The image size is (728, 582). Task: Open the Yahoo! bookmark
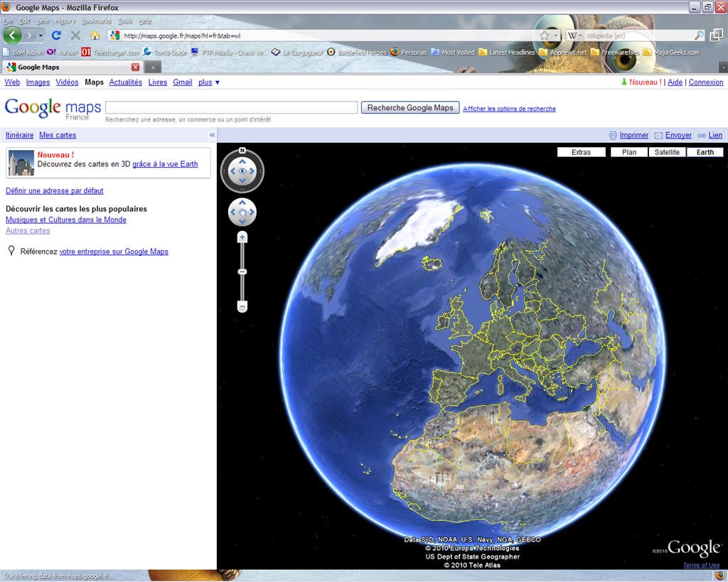tap(63, 52)
